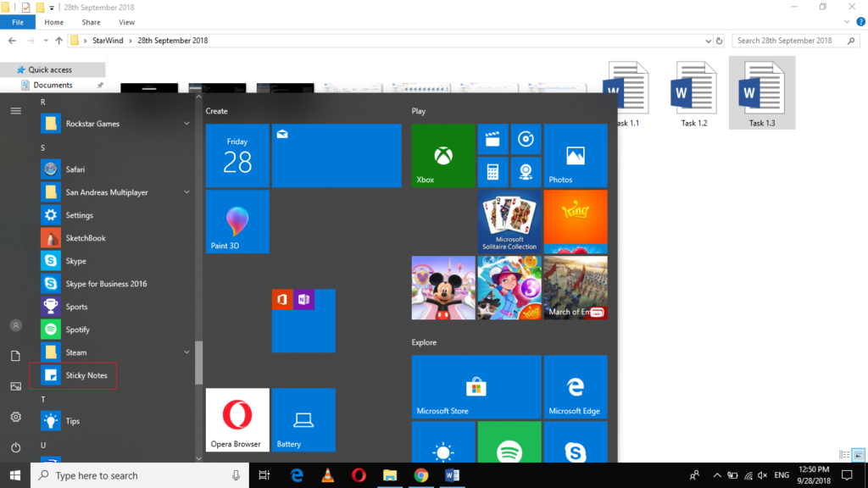The image size is (868, 488).
Task: Open the Microsoft Store tile
Action: pos(476,386)
